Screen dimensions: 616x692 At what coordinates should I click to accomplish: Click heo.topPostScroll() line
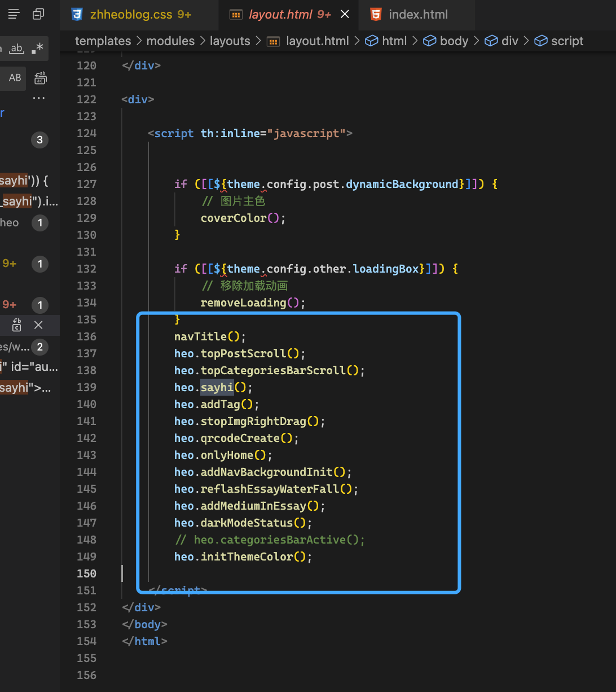pyautogui.click(x=240, y=353)
